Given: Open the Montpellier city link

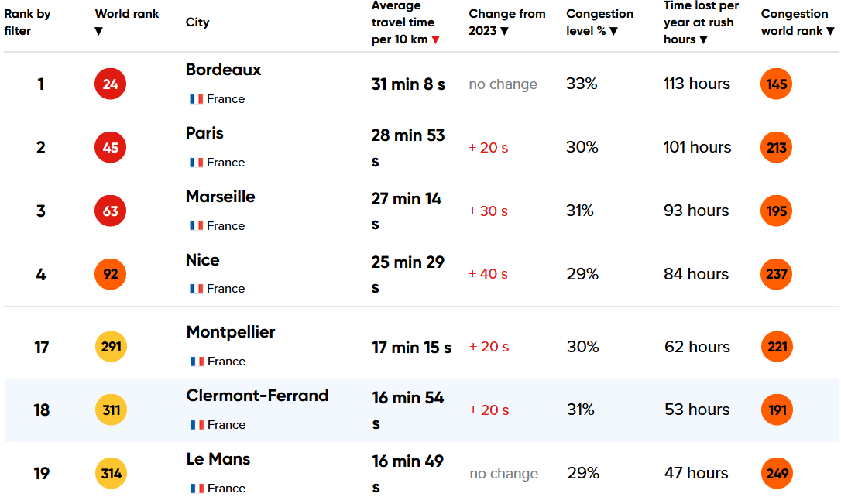Looking at the screenshot, I should coord(230,332).
